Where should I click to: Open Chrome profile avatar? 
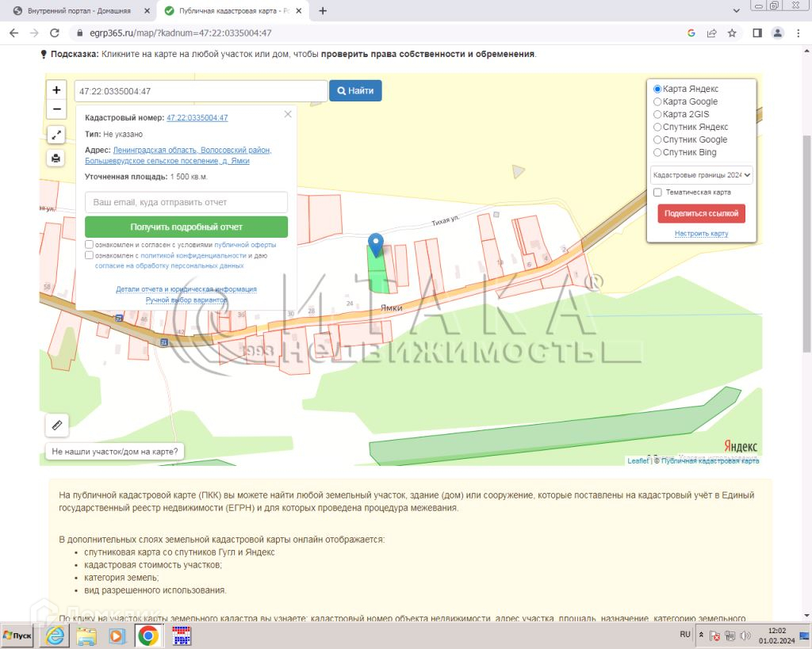pyautogui.click(x=777, y=33)
